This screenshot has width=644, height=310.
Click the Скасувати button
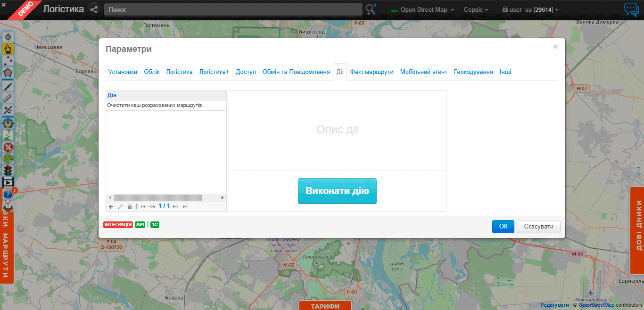pyautogui.click(x=538, y=227)
